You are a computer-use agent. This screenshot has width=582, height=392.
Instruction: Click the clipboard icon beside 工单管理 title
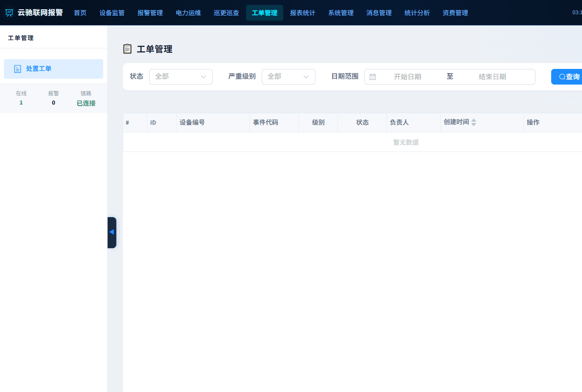[x=127, y=49]
